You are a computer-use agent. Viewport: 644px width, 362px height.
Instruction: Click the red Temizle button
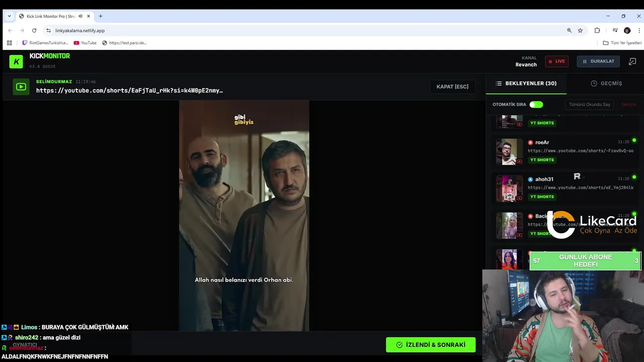628,105
